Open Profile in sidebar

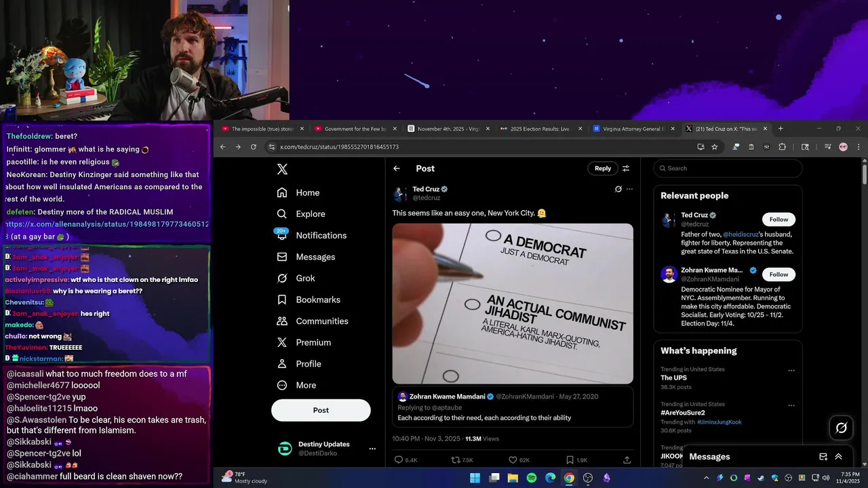[x=299, y=364]
